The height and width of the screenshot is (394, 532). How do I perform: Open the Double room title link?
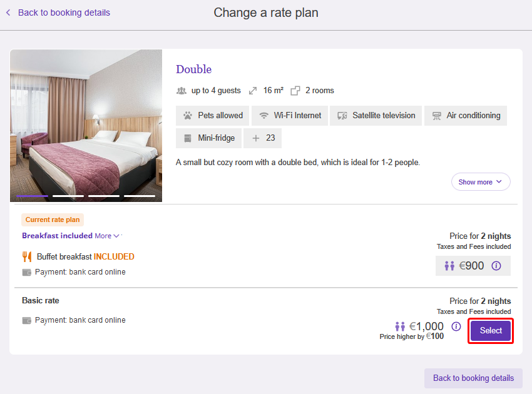click(193, 69)
